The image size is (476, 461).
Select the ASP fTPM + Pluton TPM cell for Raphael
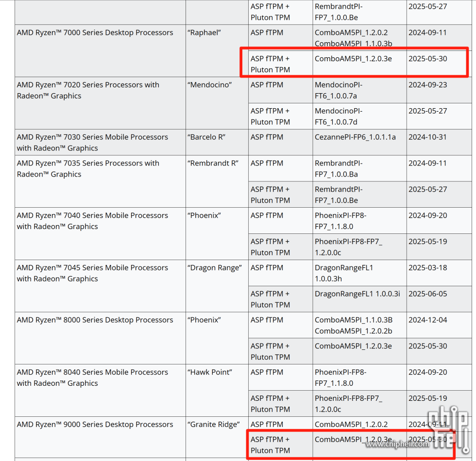tap(281, 64)
